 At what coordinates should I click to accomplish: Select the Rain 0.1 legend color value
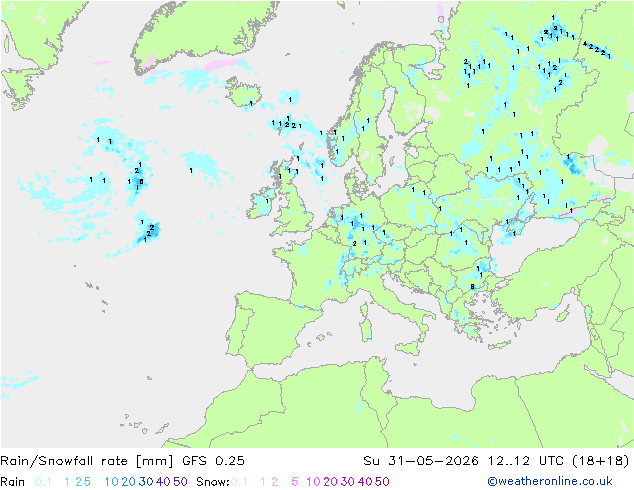tap(43, 482)
